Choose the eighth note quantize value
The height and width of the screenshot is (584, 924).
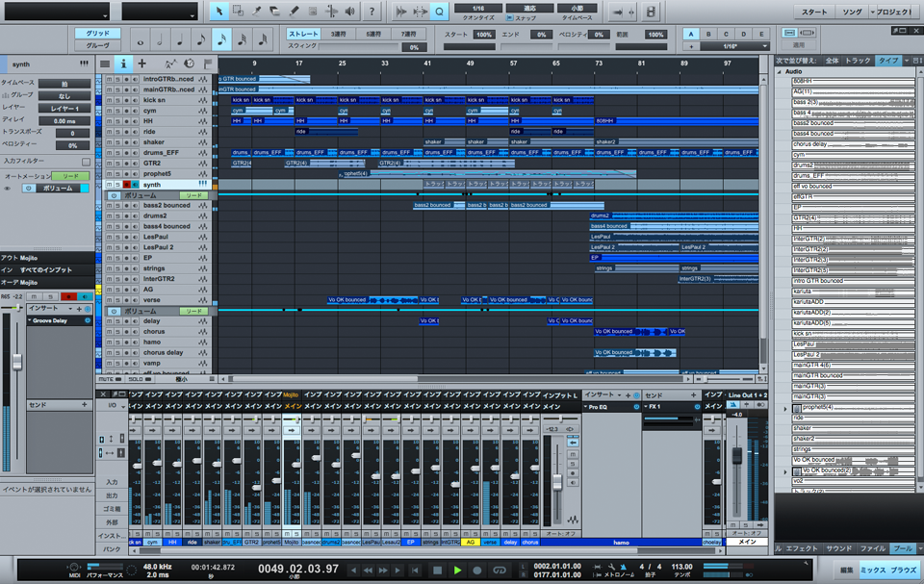click(201, 40)
